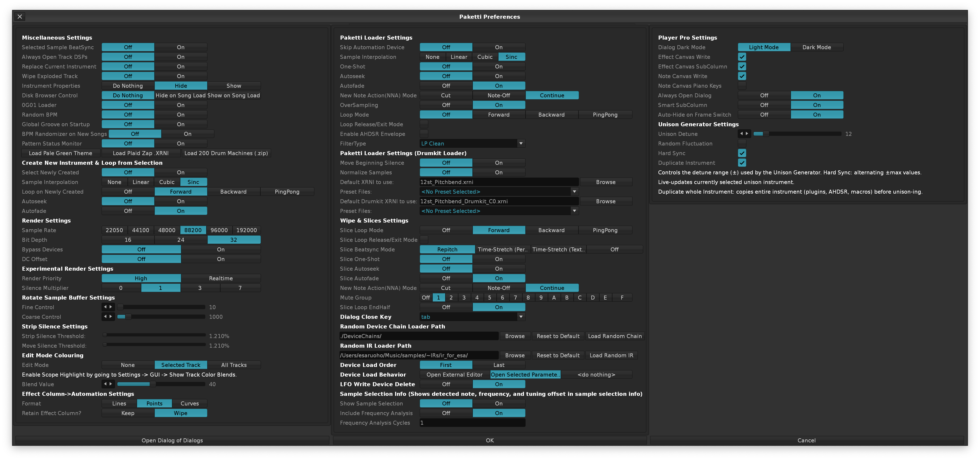Click Random IR Loader path field
Screen dimensions: 980x460
[419, 355]
